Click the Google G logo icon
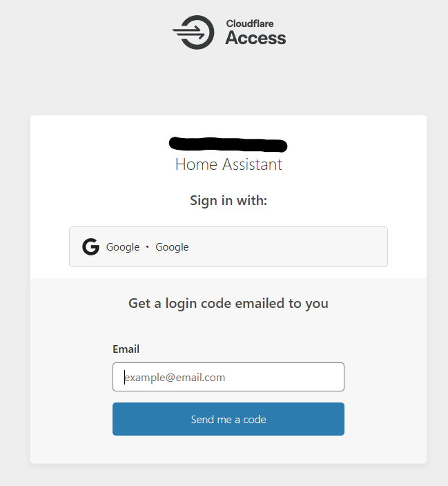This screenshot has height=486, width=448. coord(90,247)
